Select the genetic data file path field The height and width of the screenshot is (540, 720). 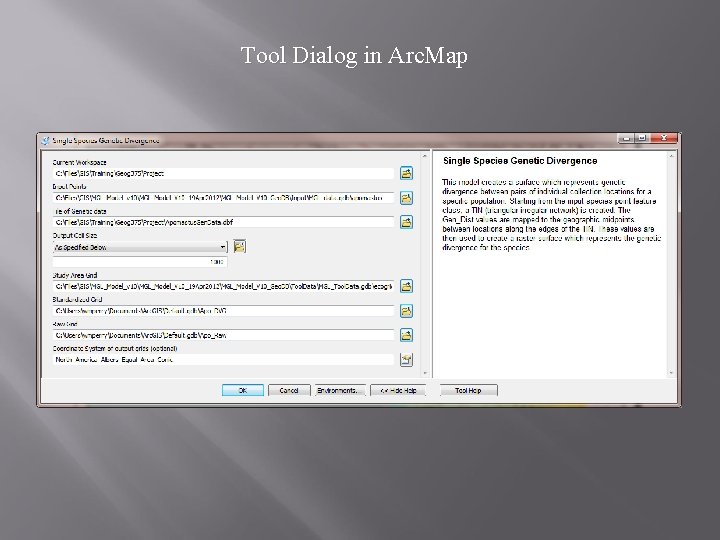tap(223, 222)
